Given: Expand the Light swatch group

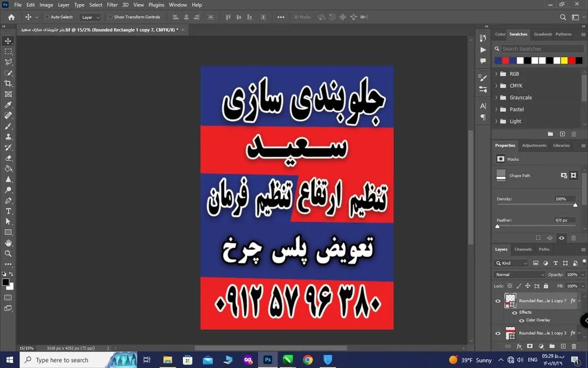Looking at the screenshot, I should pyautogui.click(x=496, y=121).
